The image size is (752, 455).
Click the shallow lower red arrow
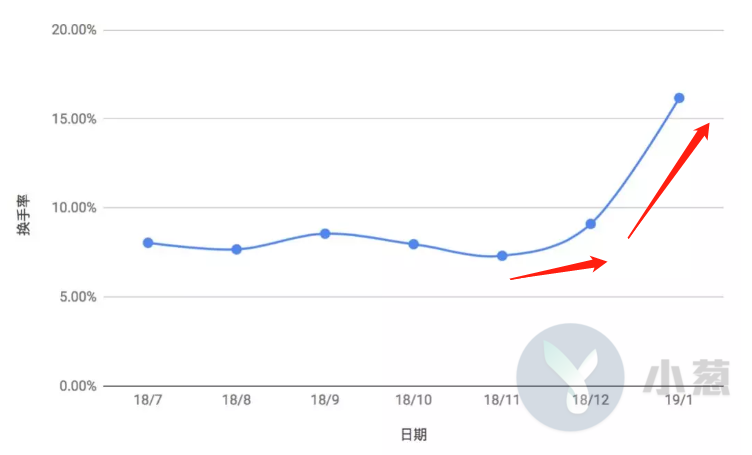coord(559,269)
